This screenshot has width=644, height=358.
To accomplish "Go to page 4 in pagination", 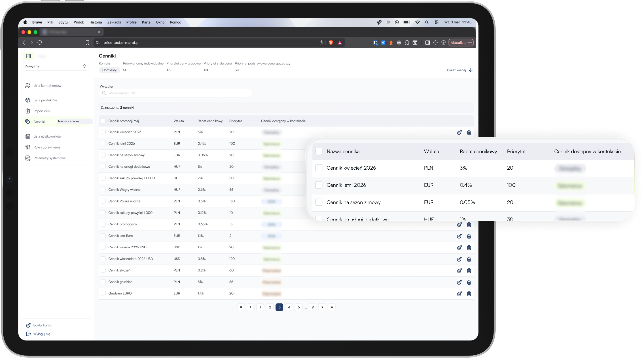I will [x=289, y=307].
